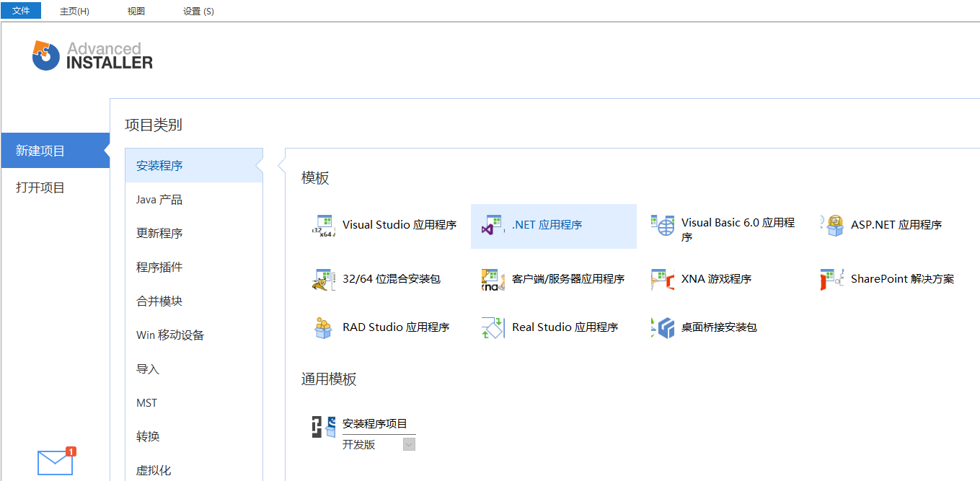The height and width of the screenshot is (481, 980).
Task: Choose the MST project category
Action: click(x=193, y=402)
